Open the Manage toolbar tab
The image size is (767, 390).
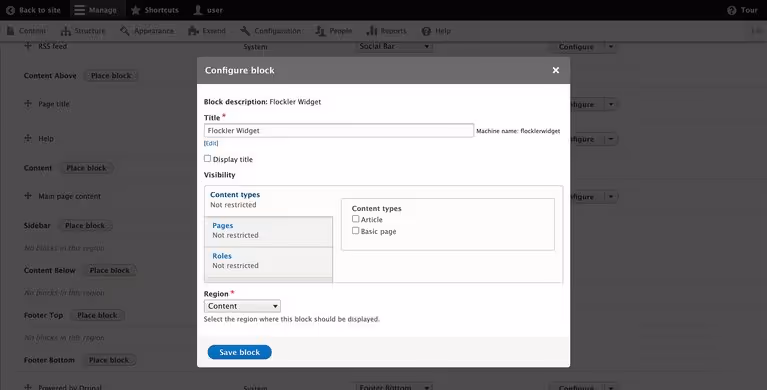96,10
